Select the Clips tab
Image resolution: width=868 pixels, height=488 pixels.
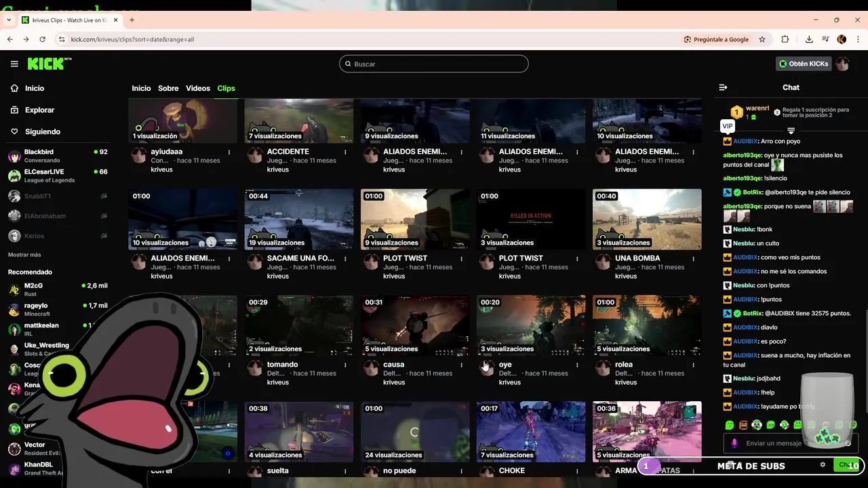click(x=226, y=88)
